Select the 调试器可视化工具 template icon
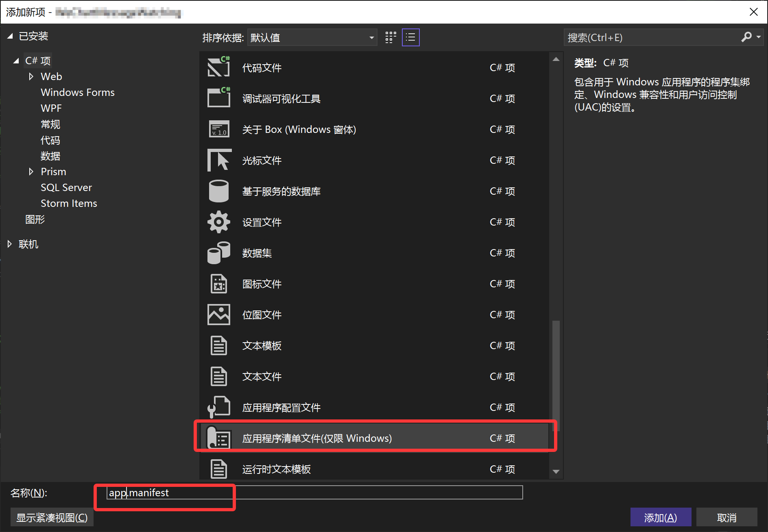Viewport: 768px width, 532px height. 219,98
